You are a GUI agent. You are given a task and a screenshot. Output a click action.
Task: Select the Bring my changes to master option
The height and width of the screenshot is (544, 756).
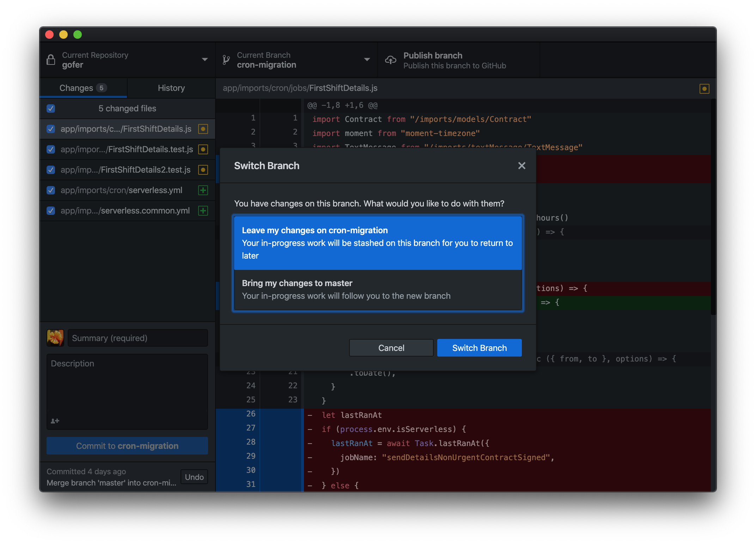(377, 289)
